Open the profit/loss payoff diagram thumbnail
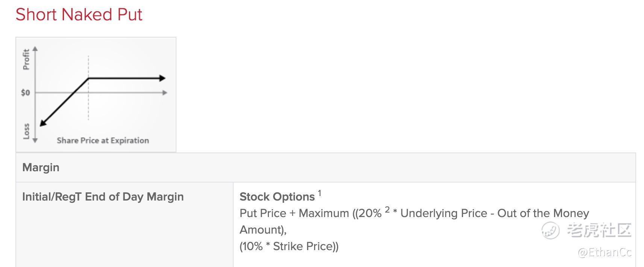The image size is (644, 267). pos(96,95)
